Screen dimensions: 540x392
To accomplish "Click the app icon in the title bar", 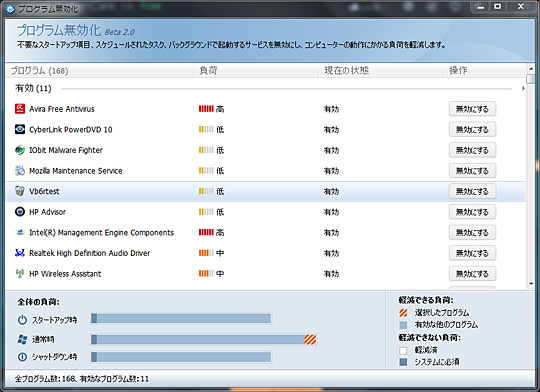I will [10, 9].
